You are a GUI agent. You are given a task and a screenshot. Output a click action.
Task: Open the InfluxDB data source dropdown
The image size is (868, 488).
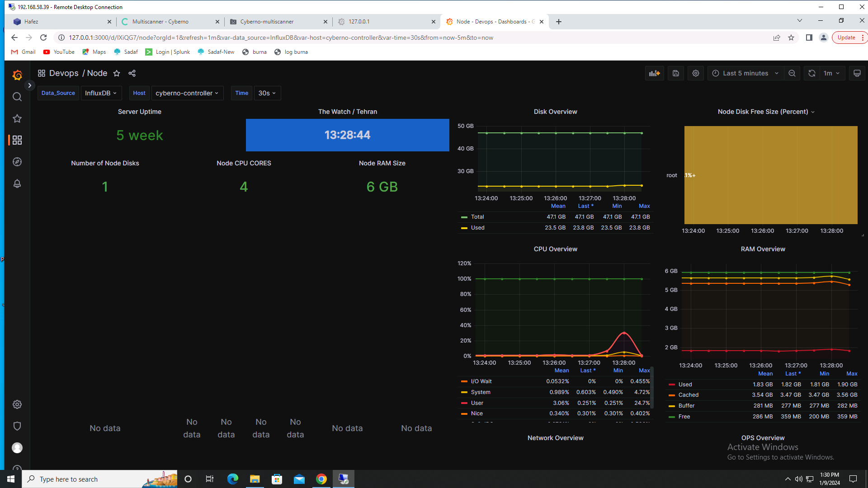[101, 93]
